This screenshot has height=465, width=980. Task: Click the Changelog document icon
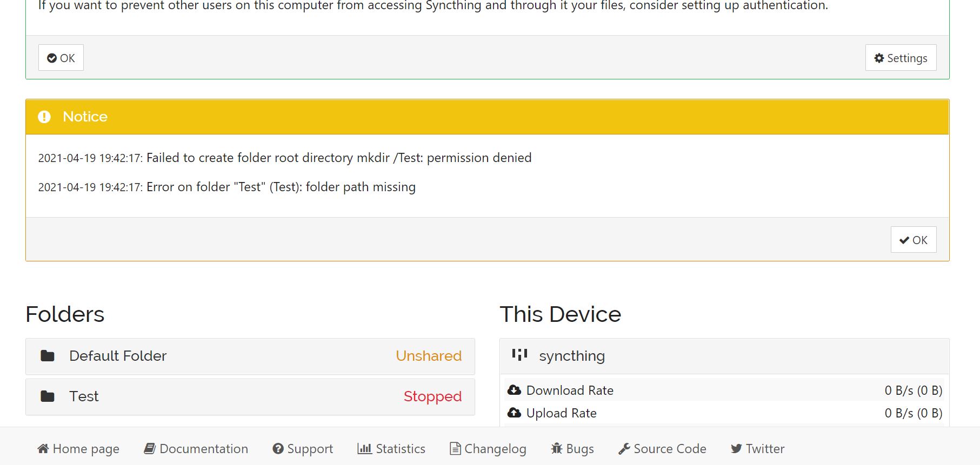tap(455, 449)
